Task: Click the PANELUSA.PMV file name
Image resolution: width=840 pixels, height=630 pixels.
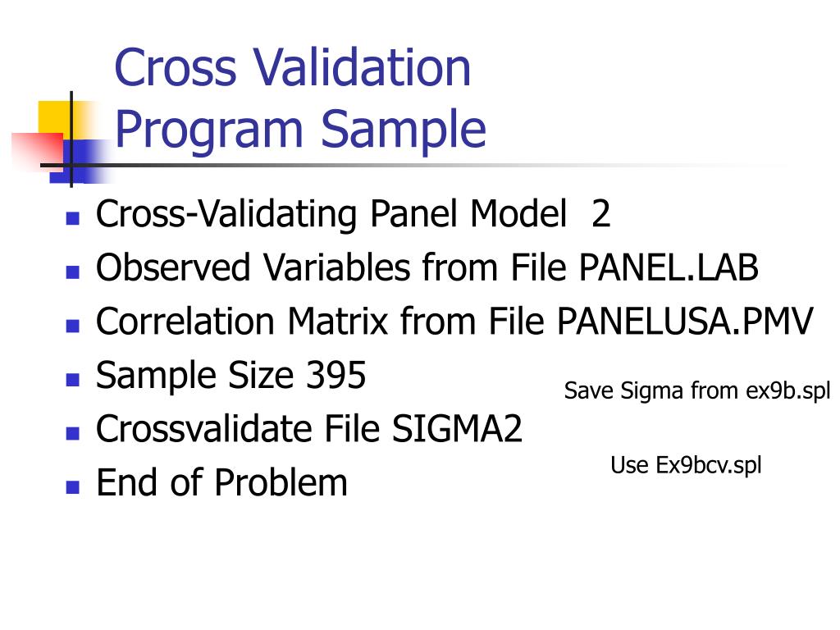Action: pyautogui.click(x=685, y=321)
